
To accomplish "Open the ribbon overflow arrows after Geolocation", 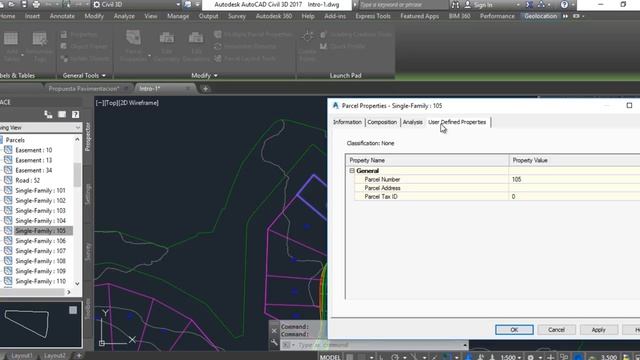I will click(x=565, y=16).
